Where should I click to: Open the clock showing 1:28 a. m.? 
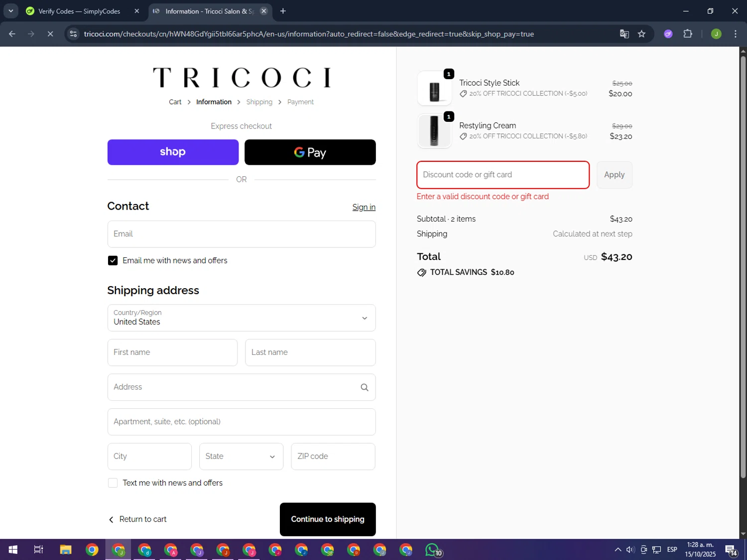[700, 550]
